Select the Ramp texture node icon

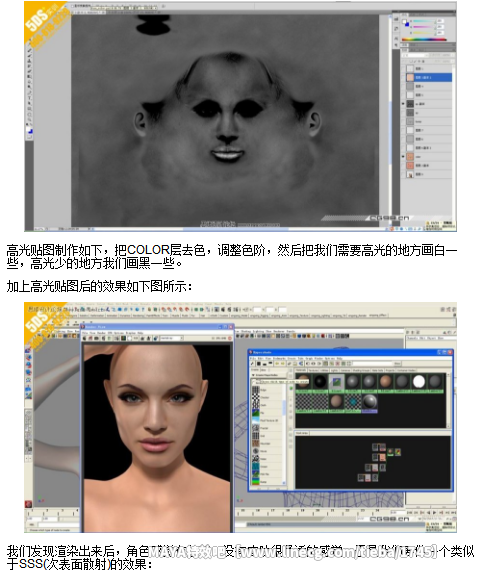coord(256,481)
